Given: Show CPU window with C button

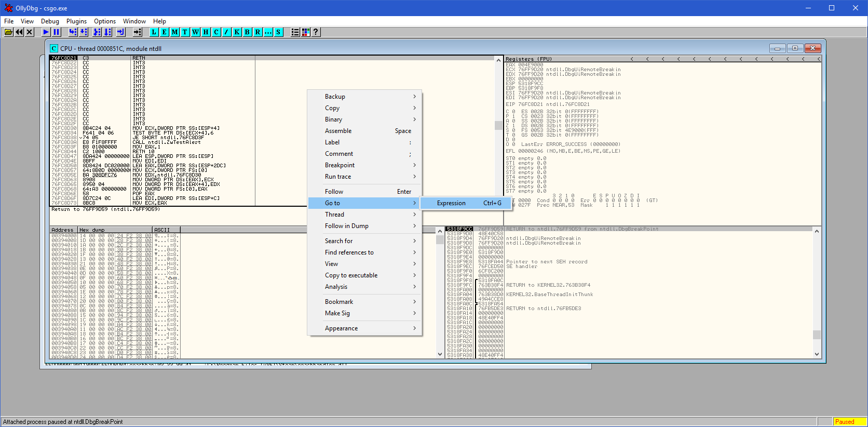Looking at the screenshot, I should (x=216, y=32).
